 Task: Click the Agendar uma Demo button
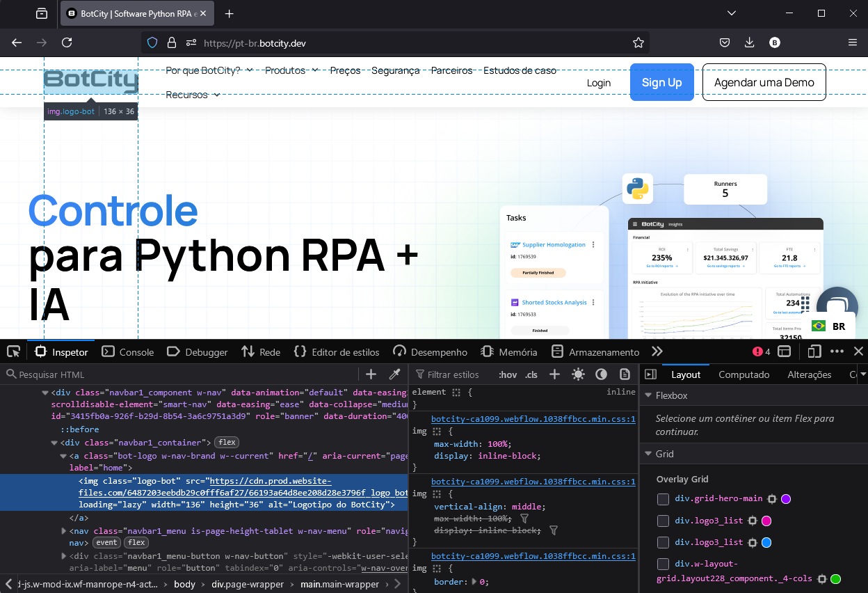tap(764, 82)
